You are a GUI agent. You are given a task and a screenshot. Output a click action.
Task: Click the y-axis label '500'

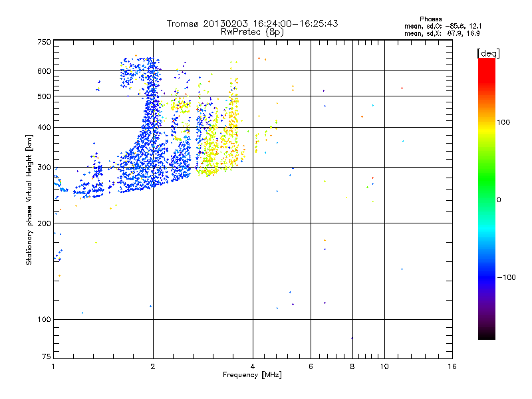45,96
